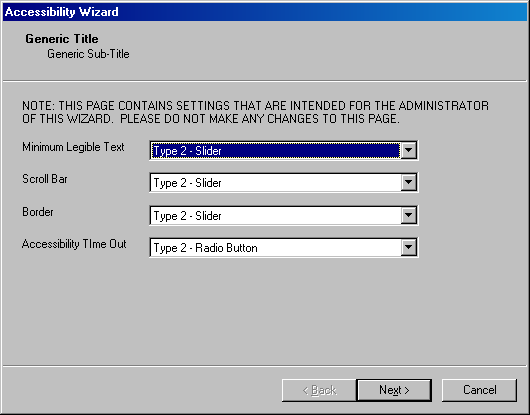Click the Minimum Legible Text label
530x415 pixels.
pos(73,147)
